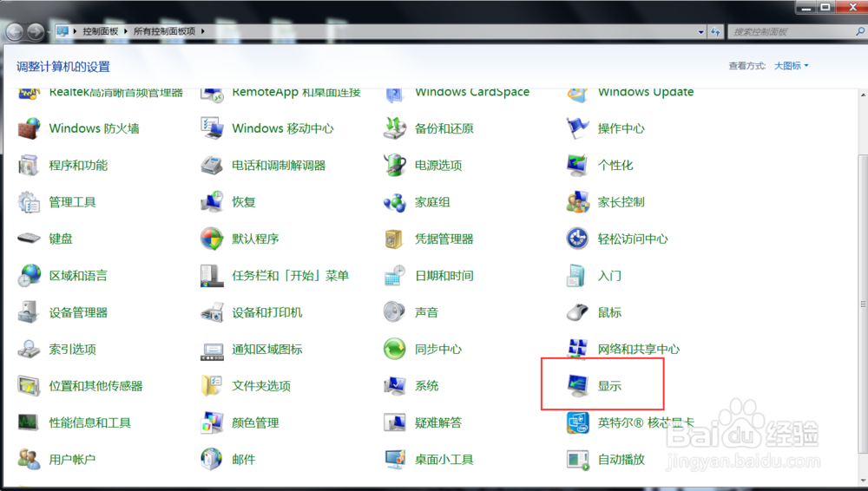Open the Windows 移动中心 icon
868x491 pixels.
[212, 128]
